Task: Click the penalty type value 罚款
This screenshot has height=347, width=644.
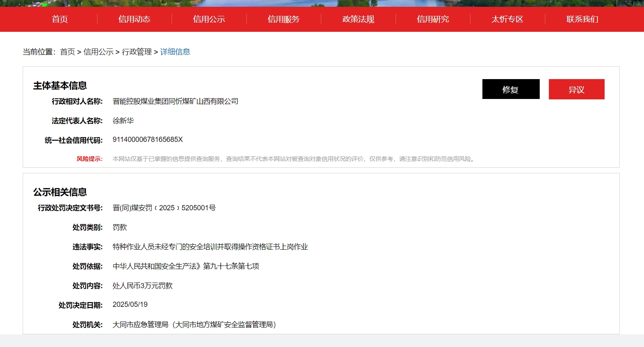Action: coord(120,227)
